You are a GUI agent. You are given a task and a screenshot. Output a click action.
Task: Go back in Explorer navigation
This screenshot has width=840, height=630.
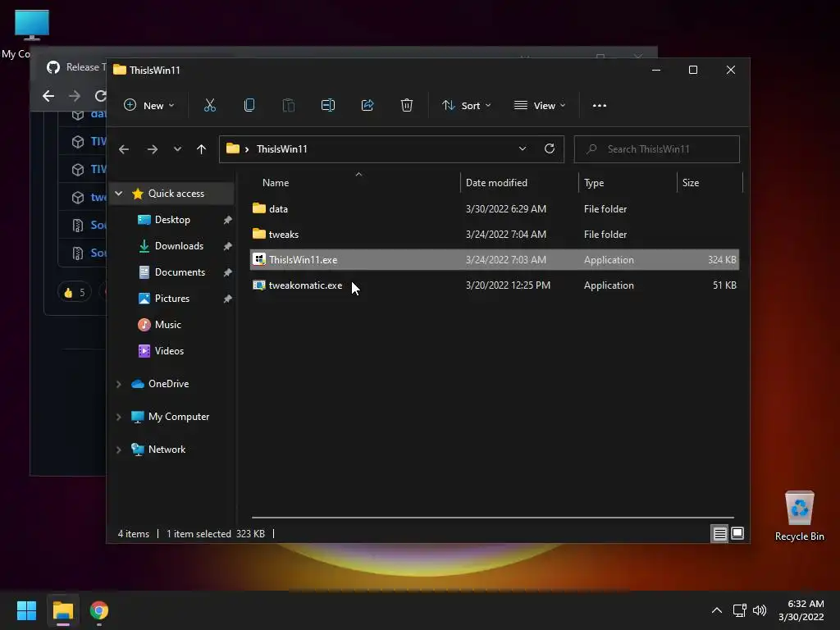pyautogui.click(x=124, y=149)
